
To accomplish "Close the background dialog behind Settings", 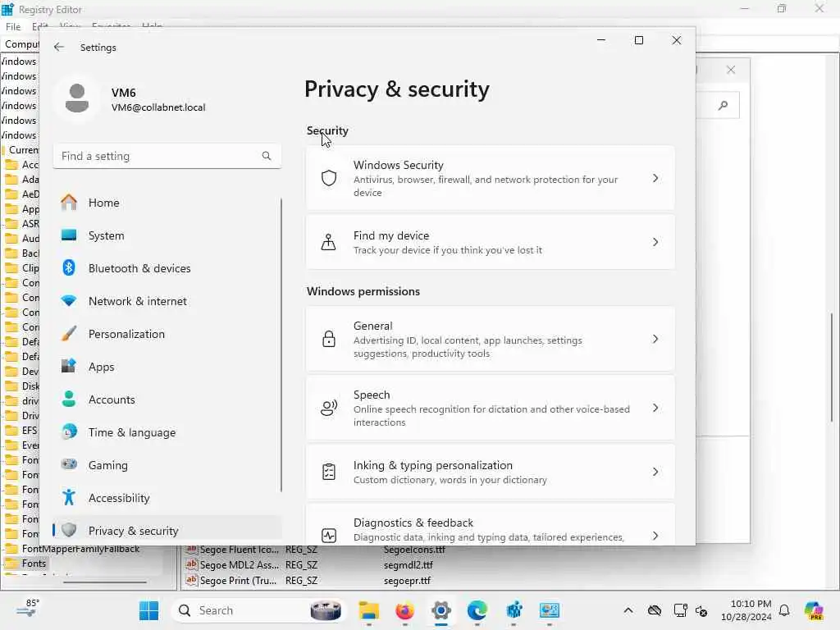I will click(731, 70).
